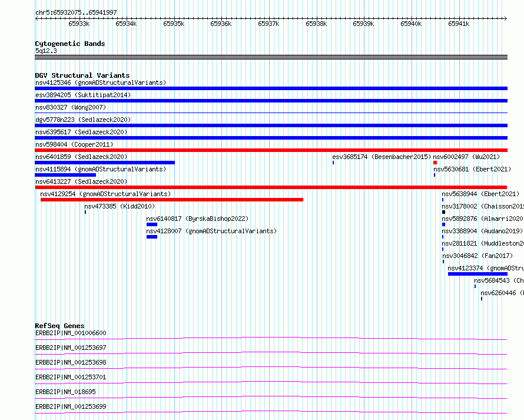Click the 65935k ruler position
The image size is (524, 420).
pos(174,24)
